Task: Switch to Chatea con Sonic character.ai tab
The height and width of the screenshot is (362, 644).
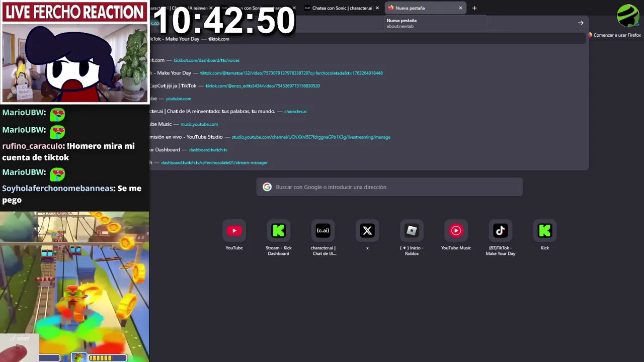Action: point(342,8)
